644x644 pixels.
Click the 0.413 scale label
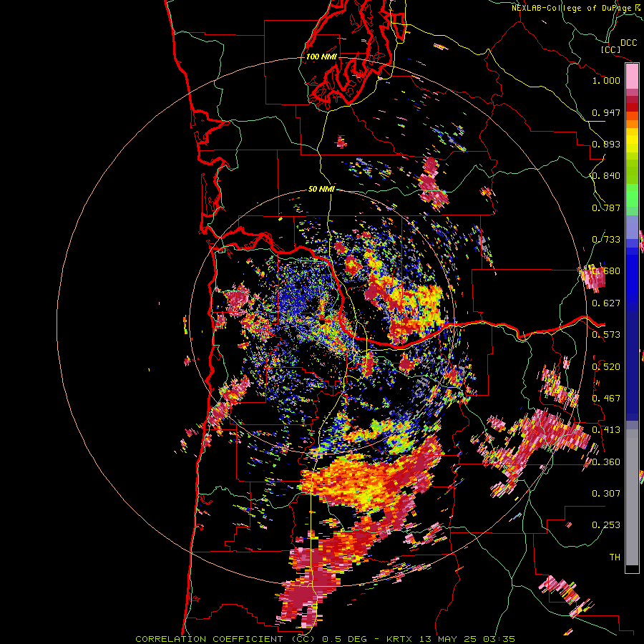click(606, 430)
